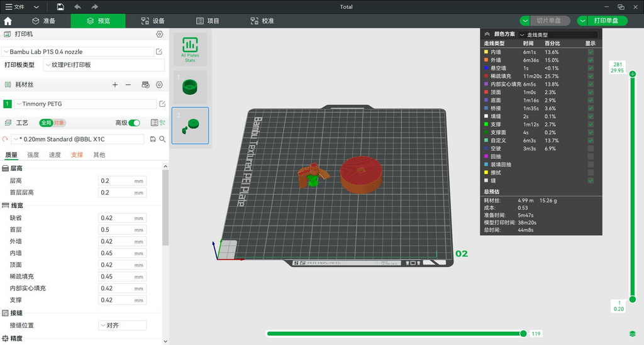Click the 切片单盘 button

(550, 21)
